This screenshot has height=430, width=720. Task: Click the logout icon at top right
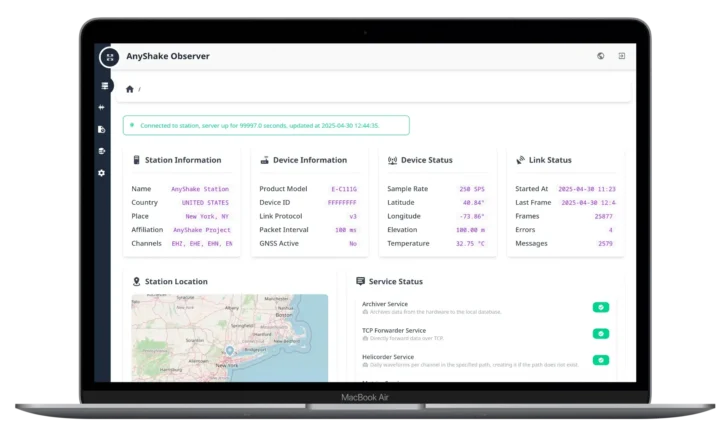pyautogui.click(x=622, y=56)
